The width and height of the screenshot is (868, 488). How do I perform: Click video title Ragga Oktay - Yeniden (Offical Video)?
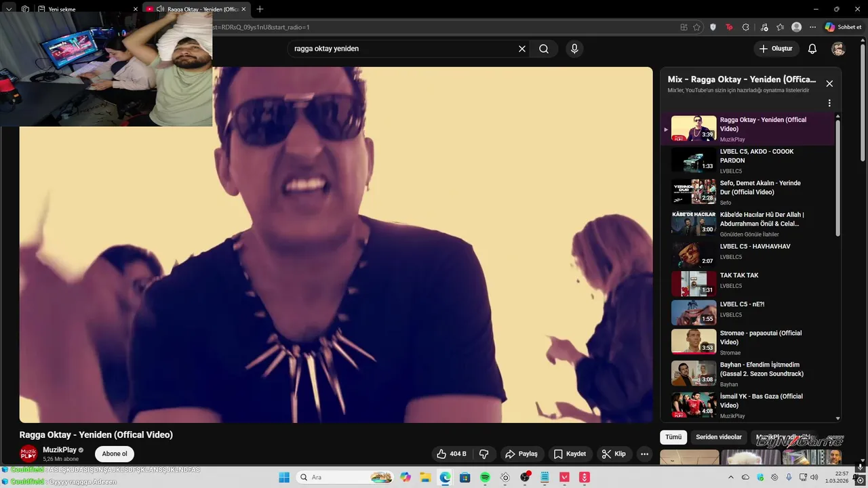coord(96,434)
